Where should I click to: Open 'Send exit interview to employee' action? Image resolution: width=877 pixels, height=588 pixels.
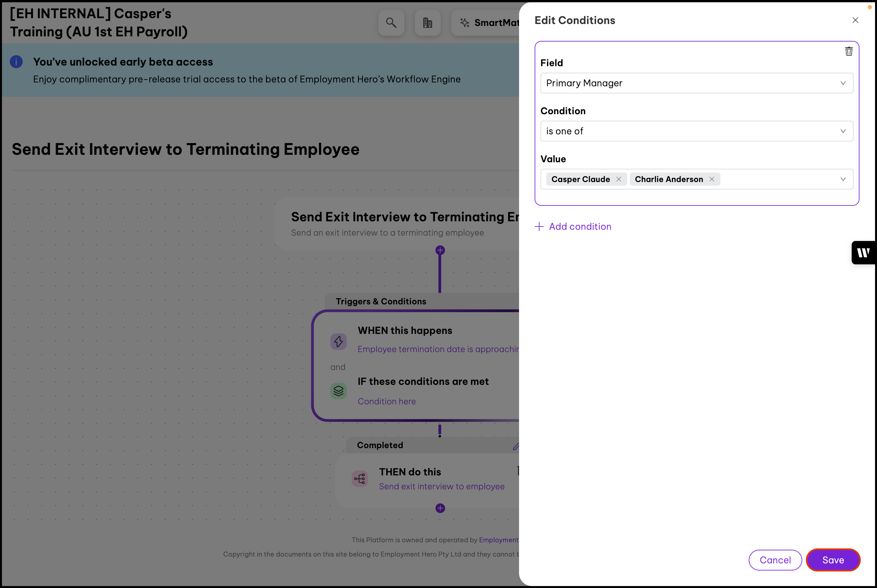point(441,486)
